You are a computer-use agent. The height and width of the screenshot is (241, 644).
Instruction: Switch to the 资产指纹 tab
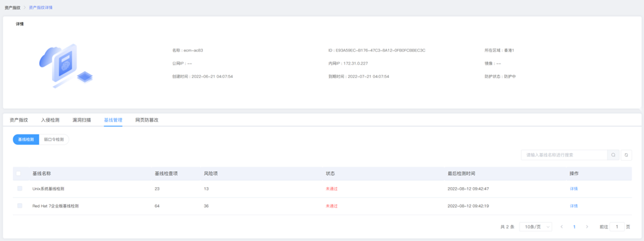click(x=19, y=120)
